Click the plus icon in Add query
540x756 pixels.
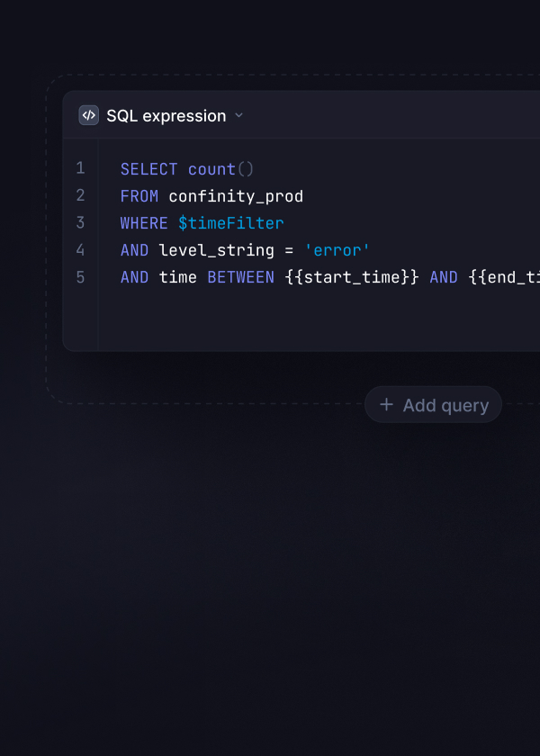click(386, 405)
